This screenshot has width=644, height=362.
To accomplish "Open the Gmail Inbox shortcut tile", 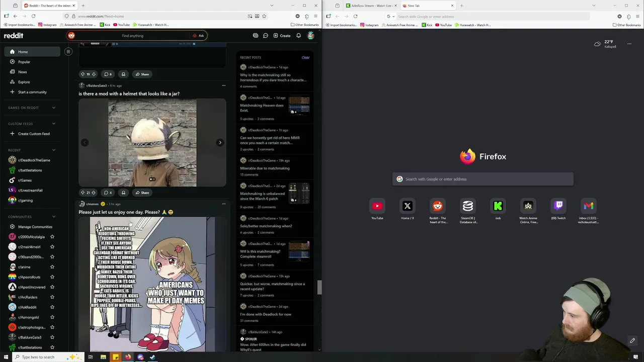I will pos(589,206).
